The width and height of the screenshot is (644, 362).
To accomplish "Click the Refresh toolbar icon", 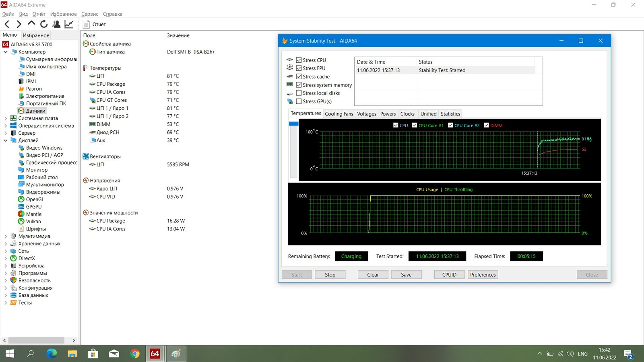I will 44,24.
